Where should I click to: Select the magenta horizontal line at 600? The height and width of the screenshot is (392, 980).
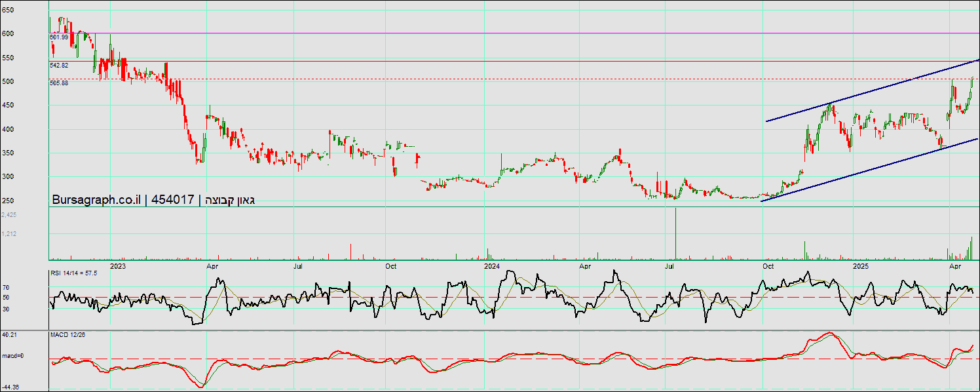[524, 33]
